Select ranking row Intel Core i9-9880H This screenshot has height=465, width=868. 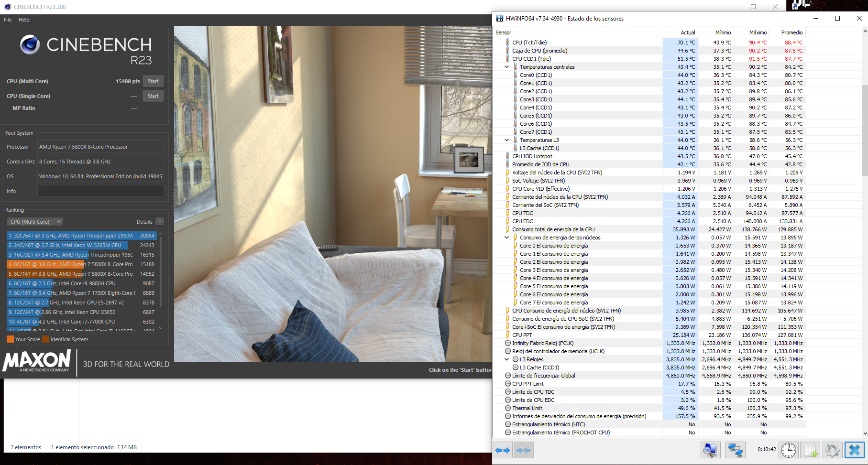point(81,283)
